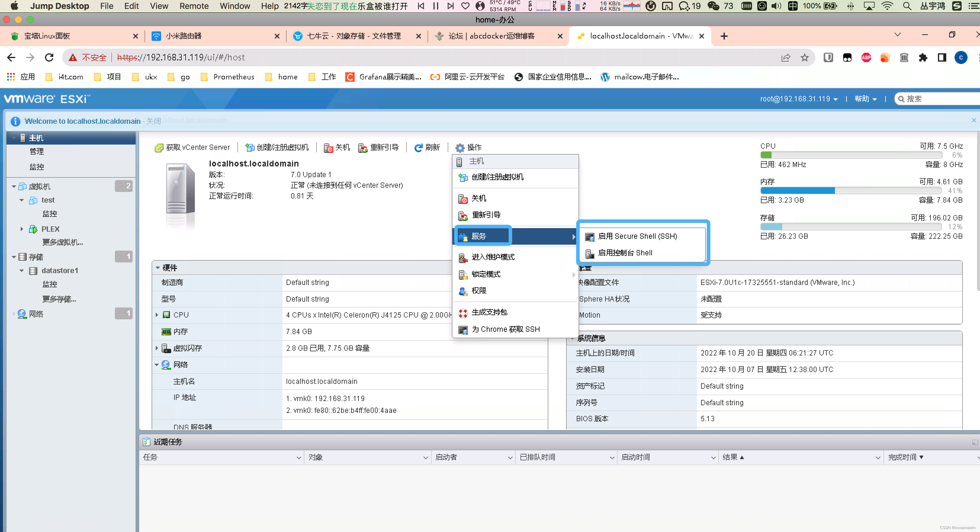The image size is (980, 532).
Task: Choose 进入维护模式 from actions menu
Action: pos(493,257)
